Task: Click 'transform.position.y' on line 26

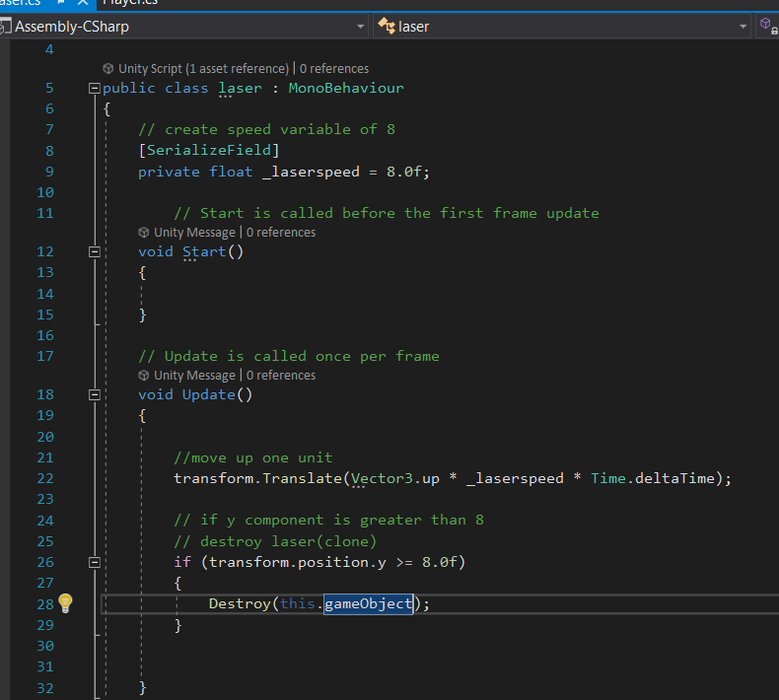Action: coord(298,562)
